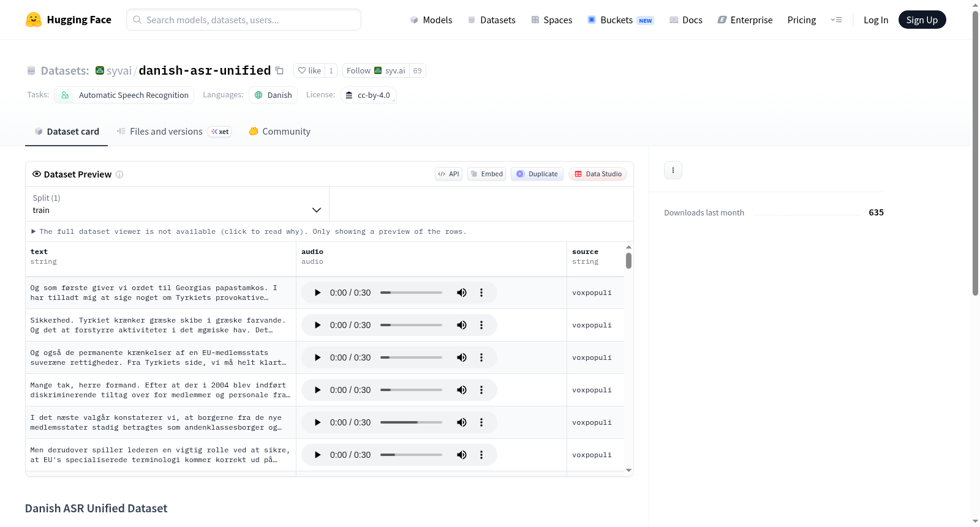Play audio for 'I det næste valgår' row

(317, 422)
